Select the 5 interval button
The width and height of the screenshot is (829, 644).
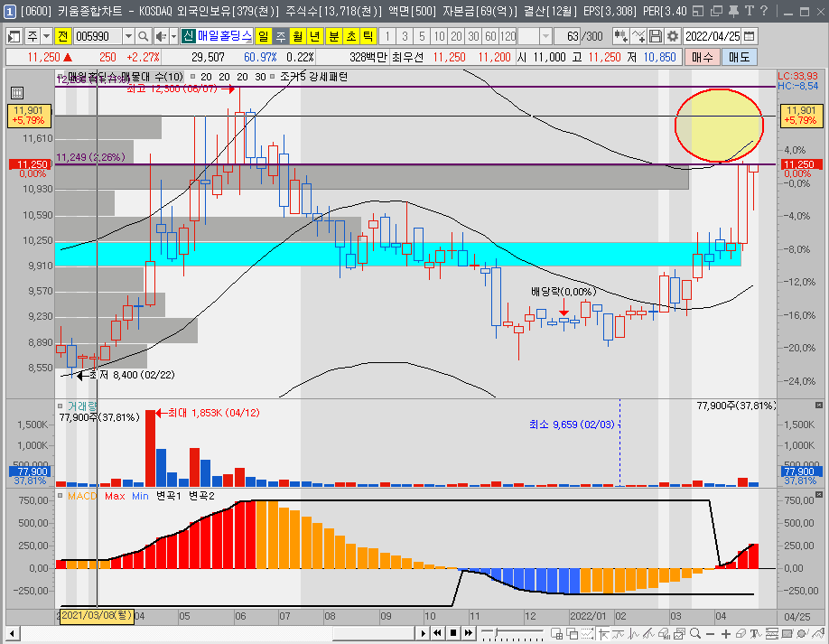point(422,36)
